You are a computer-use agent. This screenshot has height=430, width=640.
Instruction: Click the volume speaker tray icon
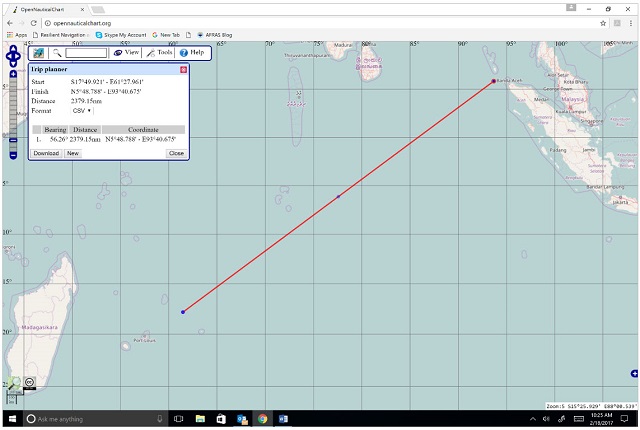546,419
